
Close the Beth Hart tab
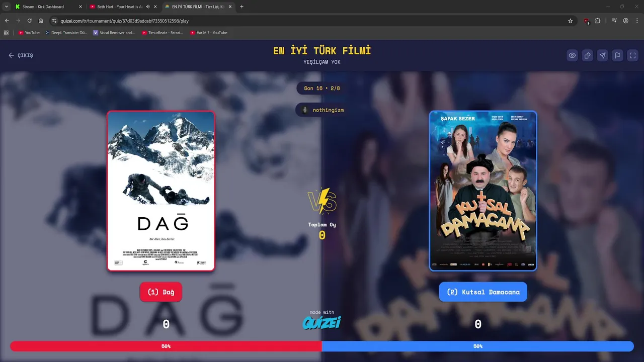pos(155,7)
